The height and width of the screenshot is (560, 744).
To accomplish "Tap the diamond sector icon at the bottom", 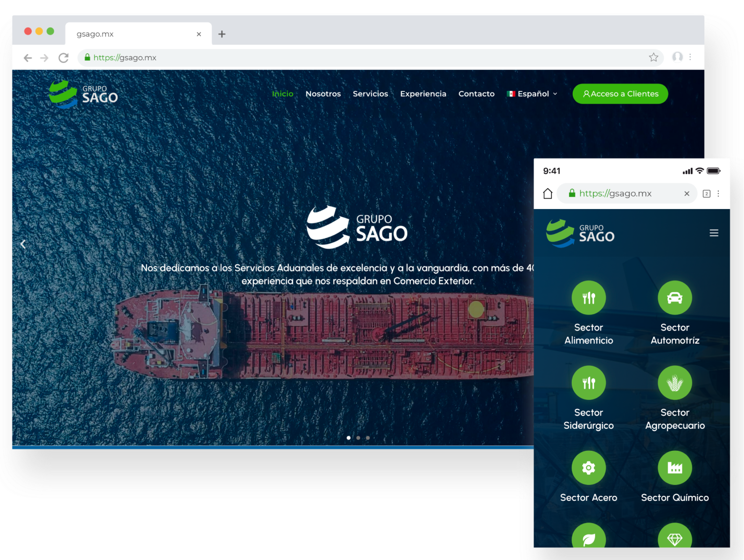I will click(675, 536).
